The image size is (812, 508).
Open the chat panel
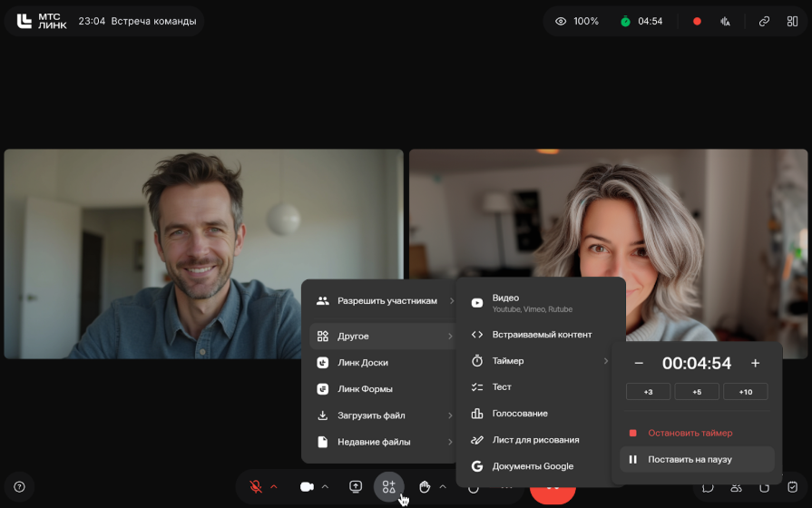[708, 488]
